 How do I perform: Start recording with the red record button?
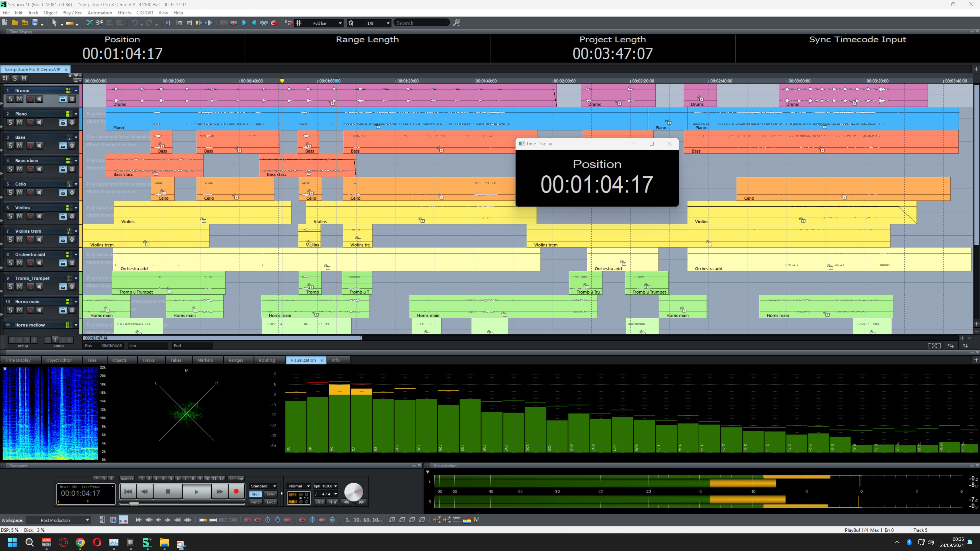[x=236, y=492]
